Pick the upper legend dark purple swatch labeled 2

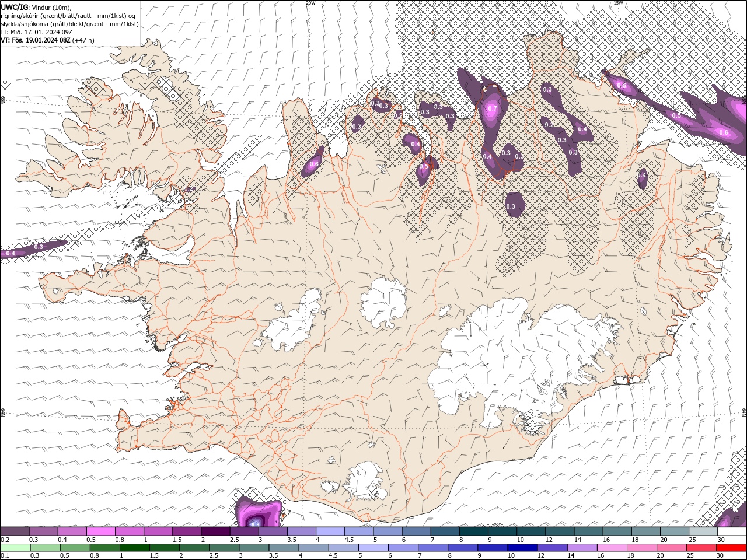215,531
